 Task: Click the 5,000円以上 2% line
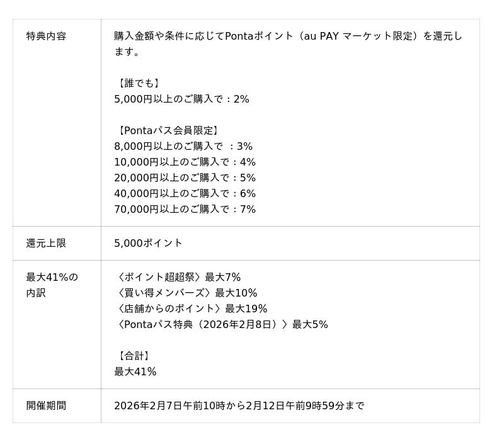(181, 99)
